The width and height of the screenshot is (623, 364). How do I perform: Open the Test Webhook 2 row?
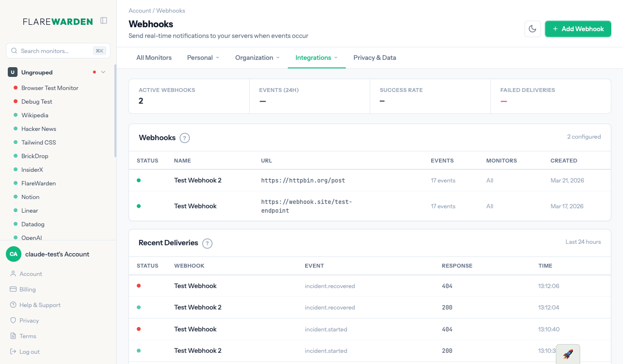coord(198,181)
